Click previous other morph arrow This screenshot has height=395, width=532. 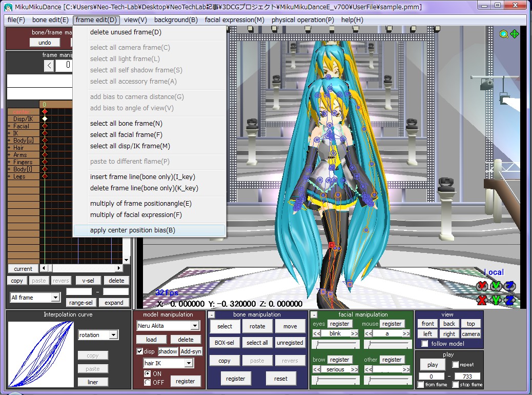click(369, 369)
